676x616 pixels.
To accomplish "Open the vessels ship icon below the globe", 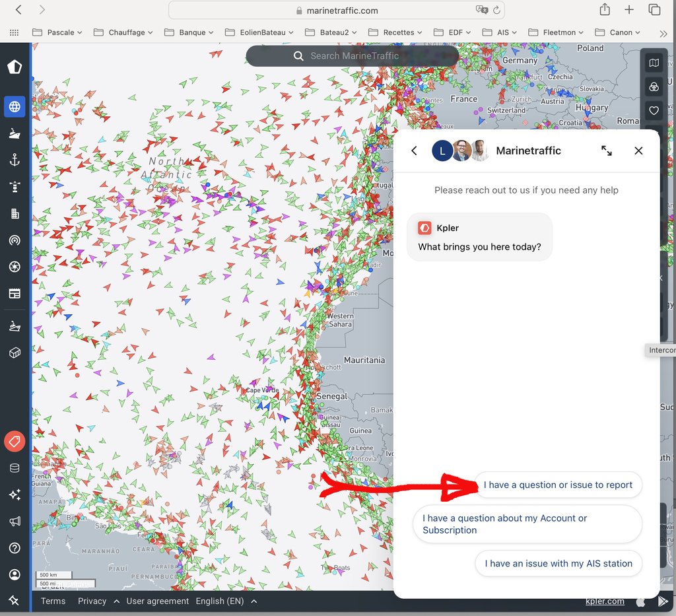I will [15, 133].
